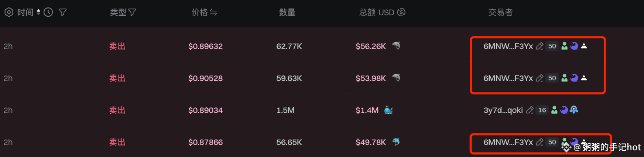Open the 类型 column filter funnel
644x157 pixels.
pos(132,12)
